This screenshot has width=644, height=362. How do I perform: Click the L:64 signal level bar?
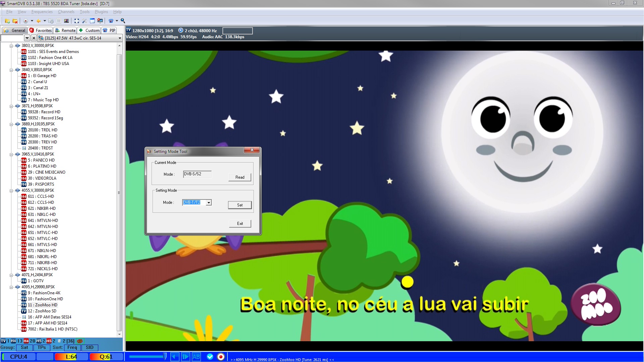(71, 357)
